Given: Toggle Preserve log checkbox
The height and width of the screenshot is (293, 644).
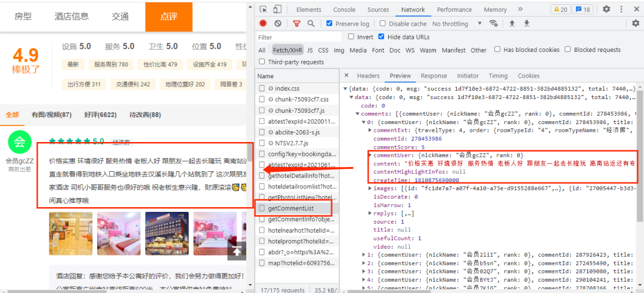Looking at the screenshot, I should (329, 23).
